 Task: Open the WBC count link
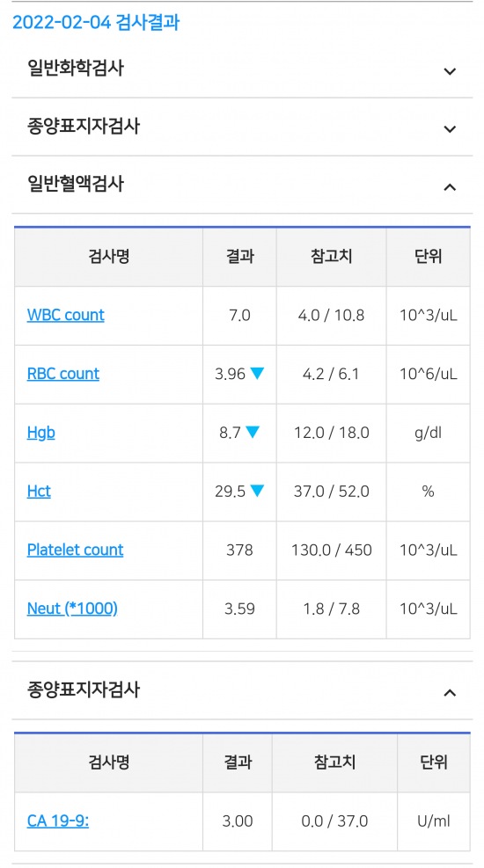65,315
